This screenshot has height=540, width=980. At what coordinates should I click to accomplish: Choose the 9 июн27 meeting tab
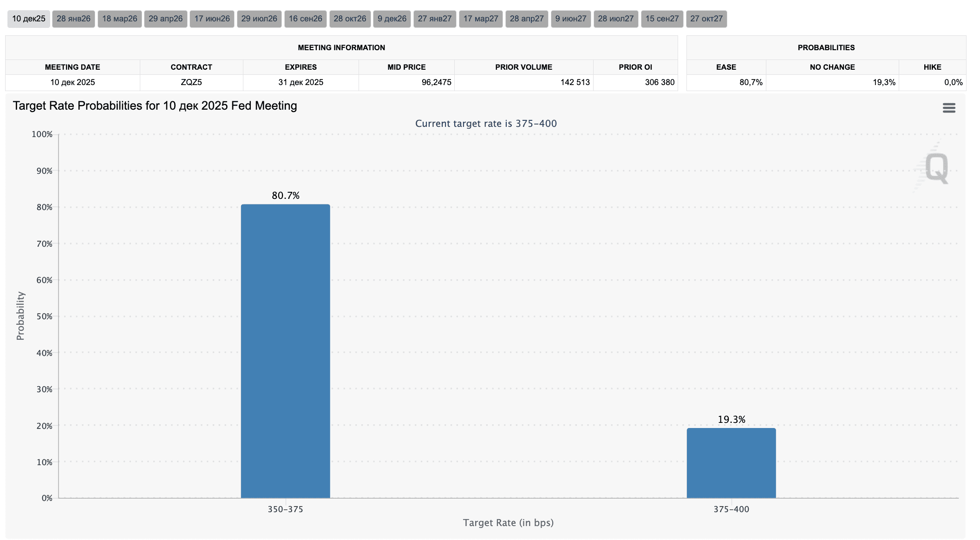click(x=571, y=19)
